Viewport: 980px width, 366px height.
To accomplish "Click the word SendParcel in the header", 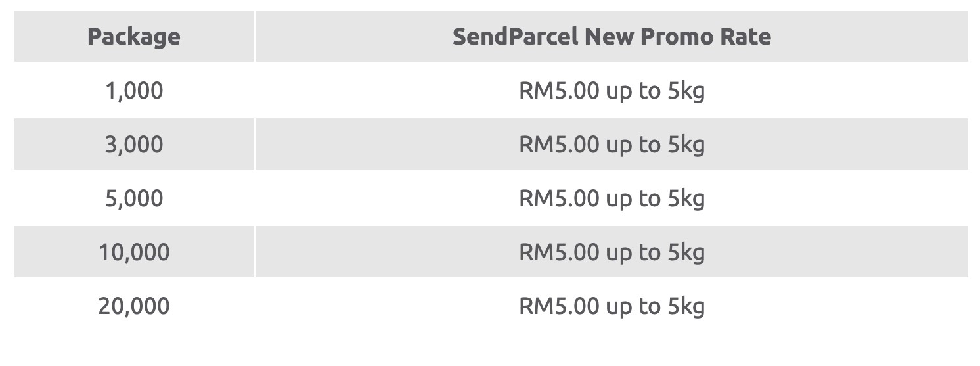I will [516, 36].
